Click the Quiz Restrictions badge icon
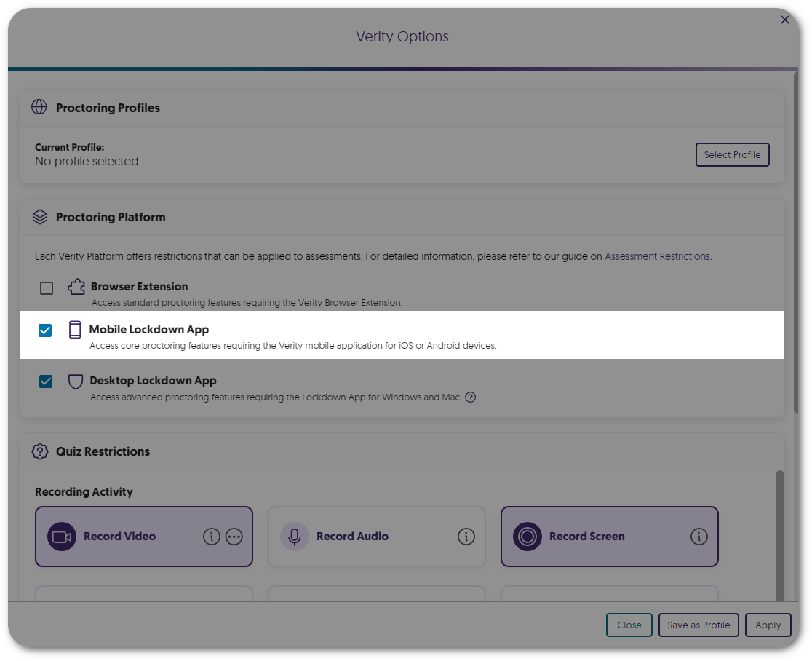This screenshot has height=661, width=812. [39, 451]
